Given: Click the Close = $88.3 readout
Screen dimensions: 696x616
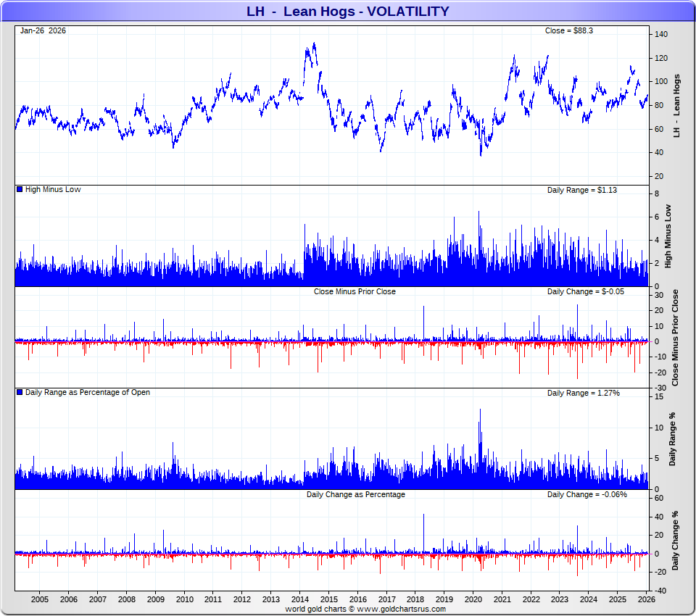Looking at the screenshot, I should [x=569, y=30].
